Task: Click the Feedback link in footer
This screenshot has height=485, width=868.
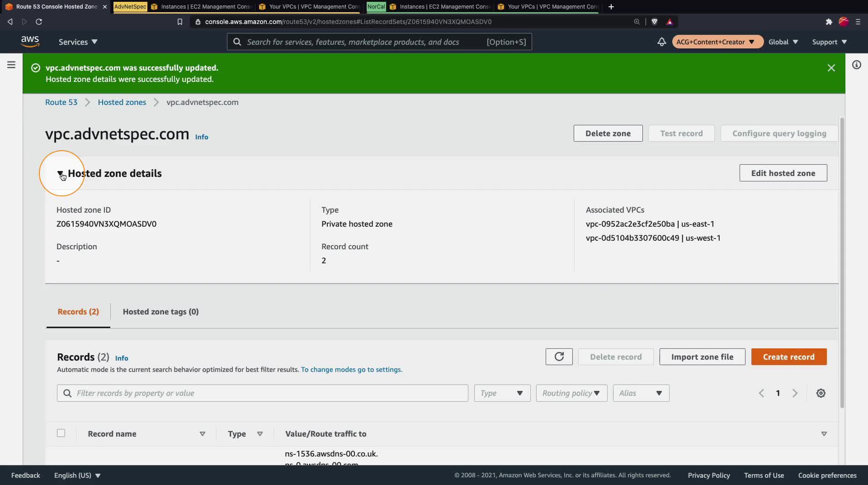Action: 26,475
